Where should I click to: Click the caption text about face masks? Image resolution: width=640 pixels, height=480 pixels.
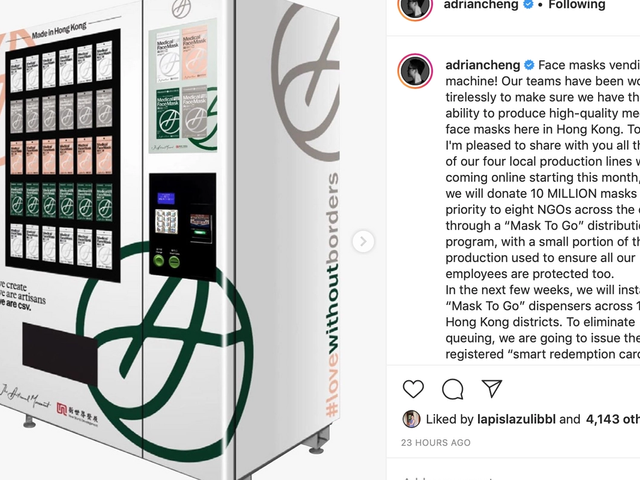click(x=543, y=209)
